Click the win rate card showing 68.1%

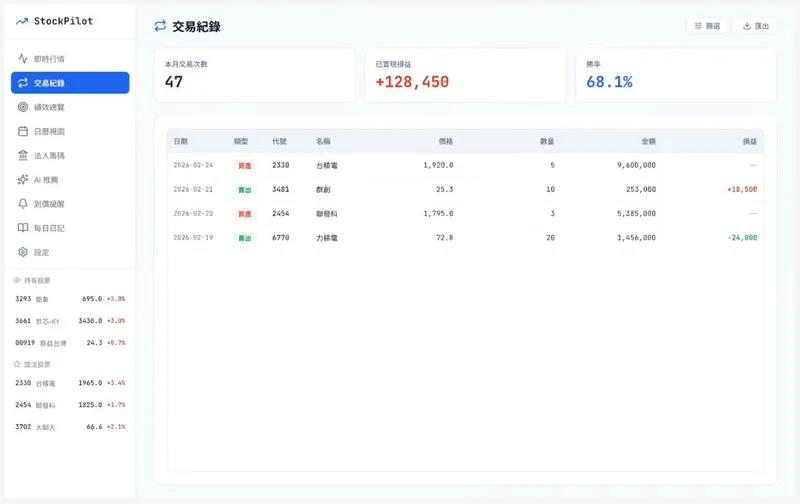point(677,75)
